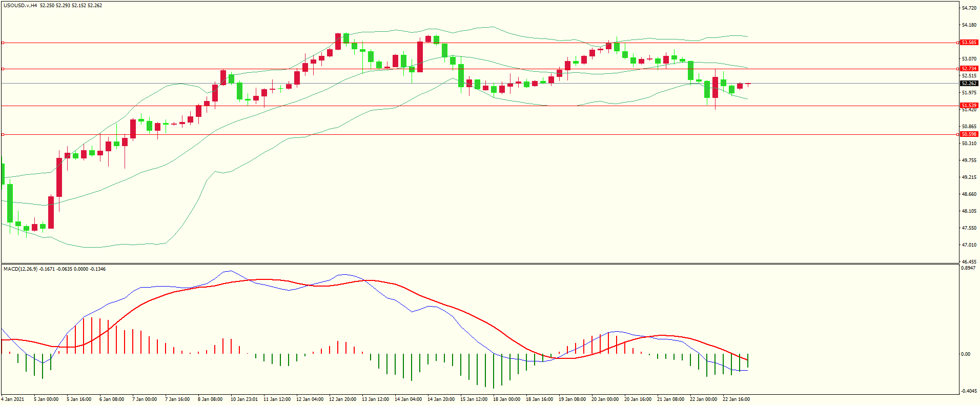Click the 51.975 price axis label
This screenshot has width=980, height=405.
(x=969, y=93)
